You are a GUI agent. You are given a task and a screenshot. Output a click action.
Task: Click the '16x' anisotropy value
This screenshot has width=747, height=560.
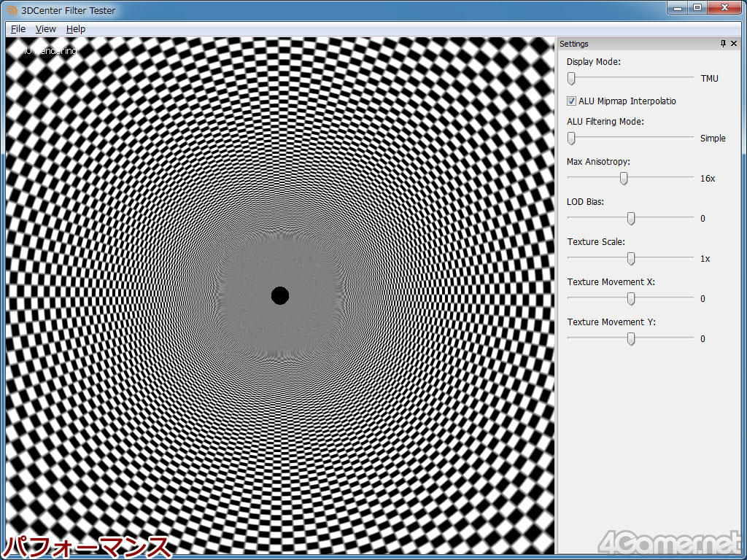[708, 179]
